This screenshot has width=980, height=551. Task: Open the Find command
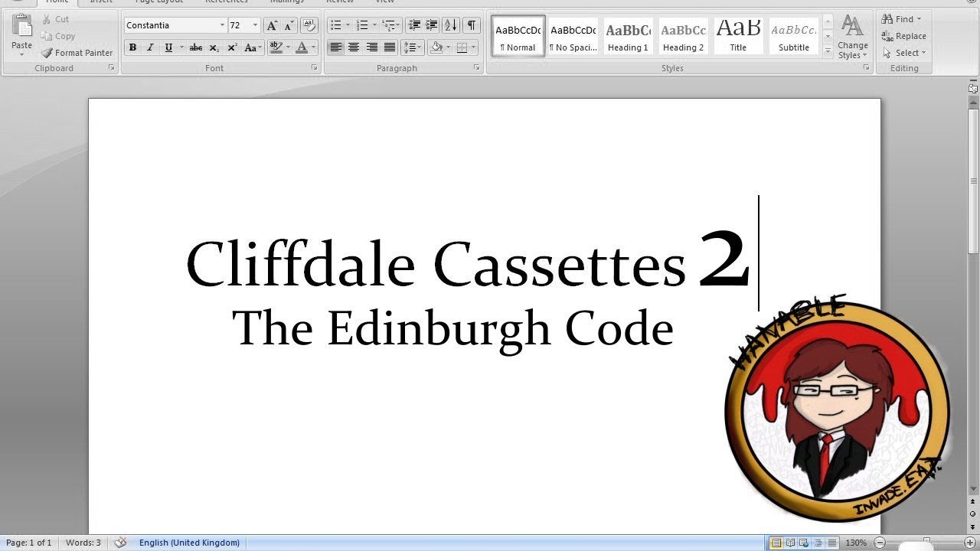click(x=902, y=19)
